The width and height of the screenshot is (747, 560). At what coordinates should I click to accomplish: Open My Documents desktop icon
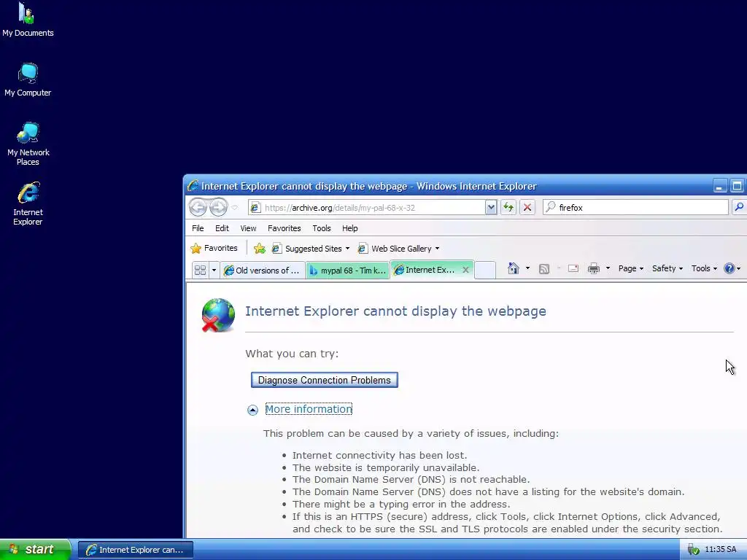(28, 20)
